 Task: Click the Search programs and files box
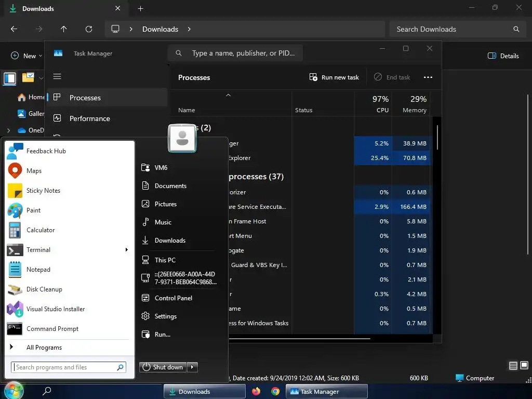(x=69, y=367)
